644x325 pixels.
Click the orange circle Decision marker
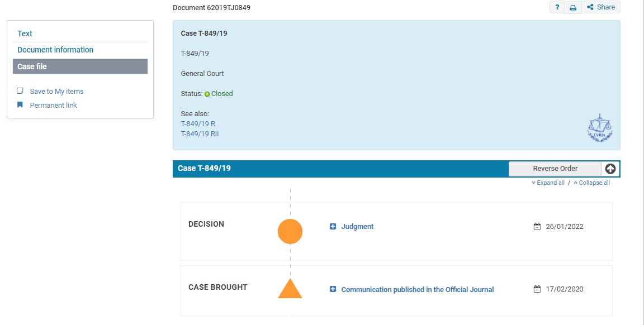coord(290,231)
